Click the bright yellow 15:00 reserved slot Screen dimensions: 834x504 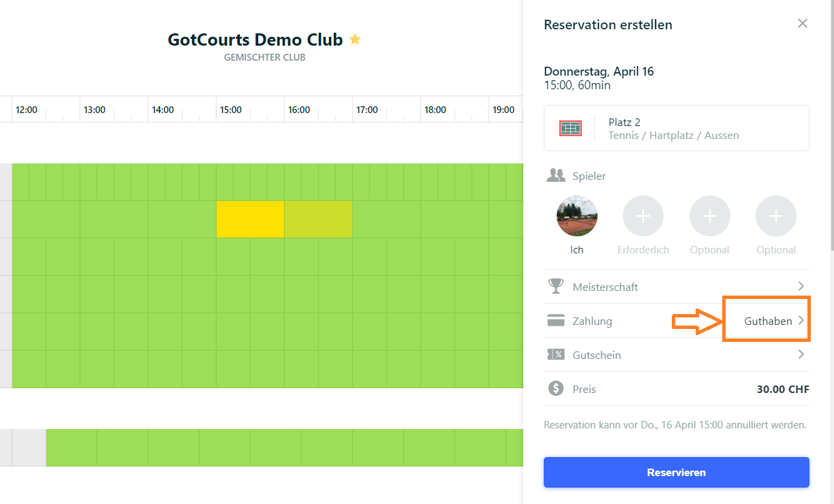tap(250, 219)
